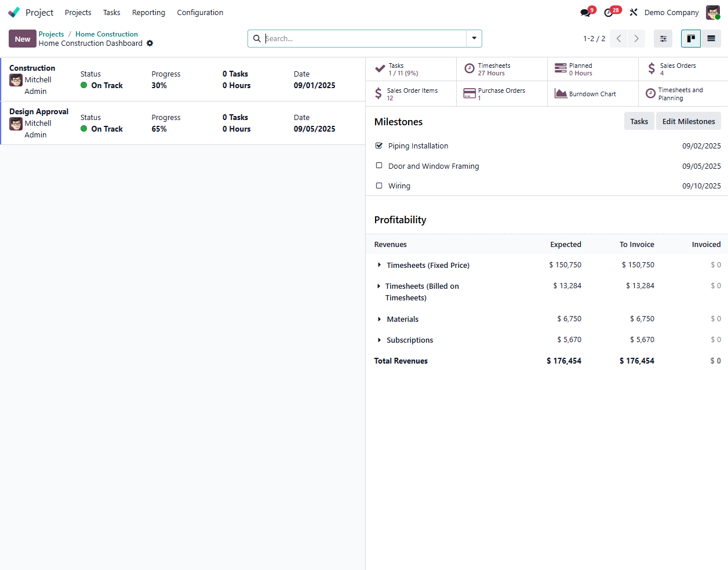The image size is (728, 570).
Task: Open the messages chat icon
Action: pyautogui.click(x=585, y=13)
